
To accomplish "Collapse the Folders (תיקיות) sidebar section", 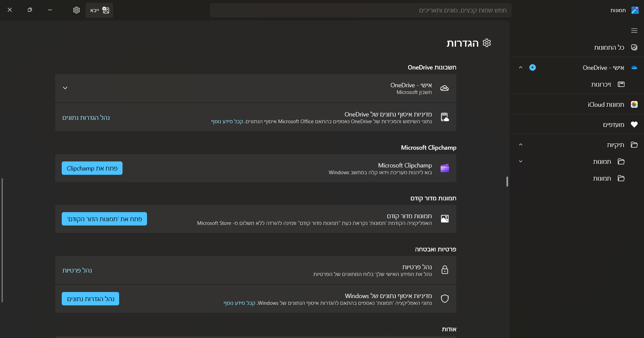I will click(x=521, y=145).
